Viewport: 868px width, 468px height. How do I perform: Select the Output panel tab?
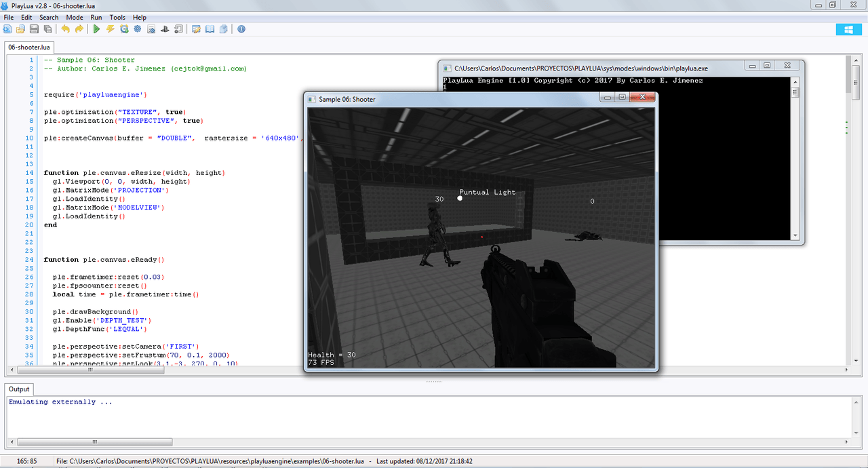[19, 389]
